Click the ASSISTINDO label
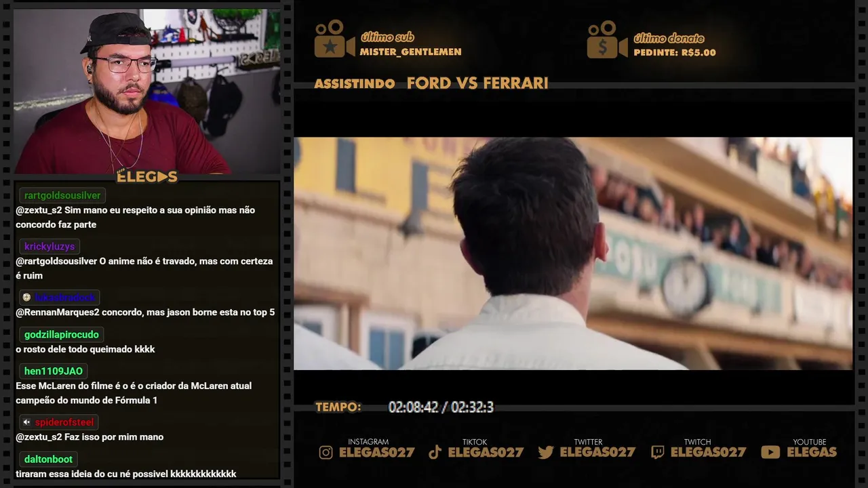 click(x=355, y=84)
